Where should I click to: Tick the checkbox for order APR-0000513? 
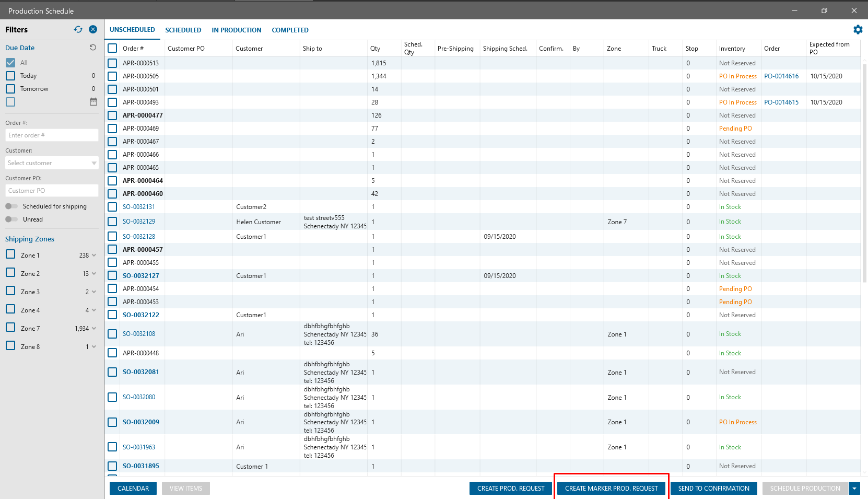[112, 63]
